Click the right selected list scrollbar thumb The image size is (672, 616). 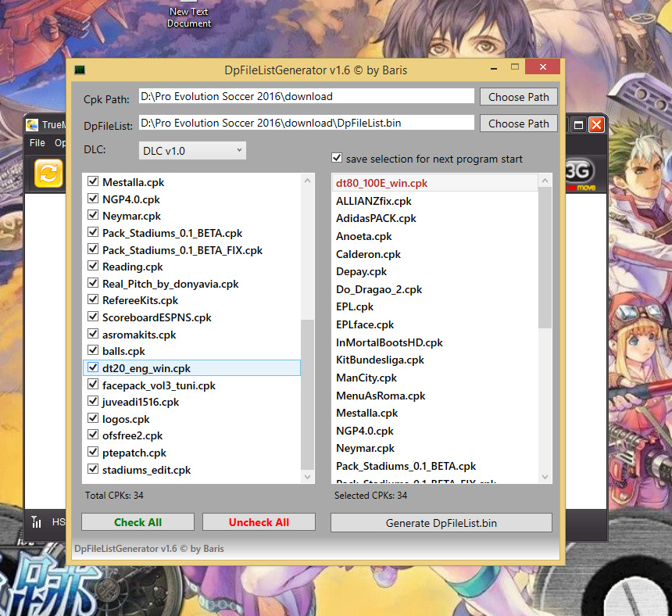tap(545, 259)
